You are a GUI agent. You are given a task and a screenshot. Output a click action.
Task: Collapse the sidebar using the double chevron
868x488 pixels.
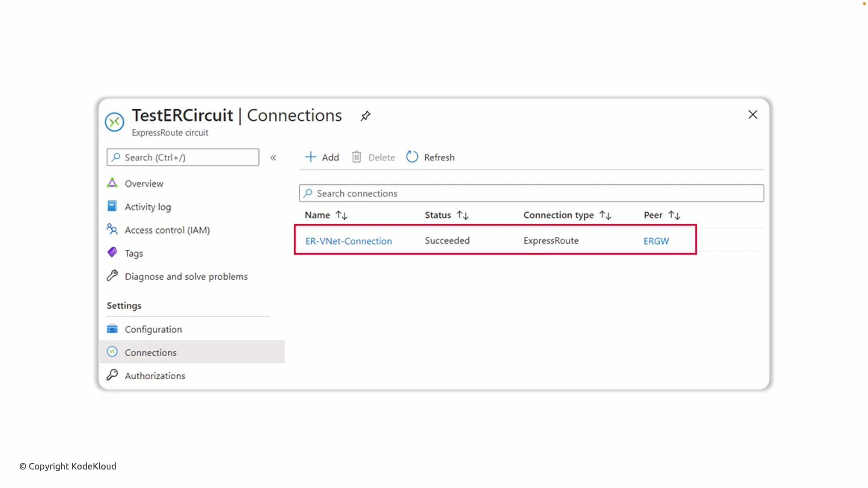pyautogui.click(x=274, y=158)
